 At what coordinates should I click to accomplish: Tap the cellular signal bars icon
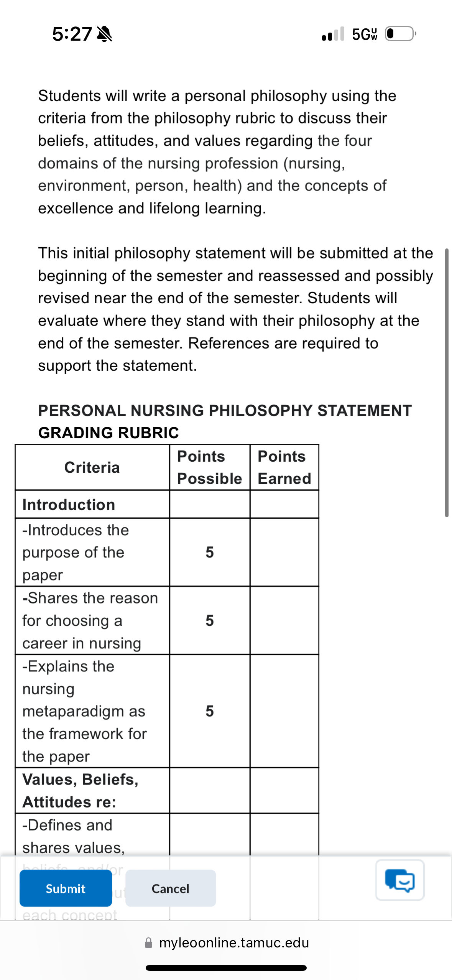333,34
